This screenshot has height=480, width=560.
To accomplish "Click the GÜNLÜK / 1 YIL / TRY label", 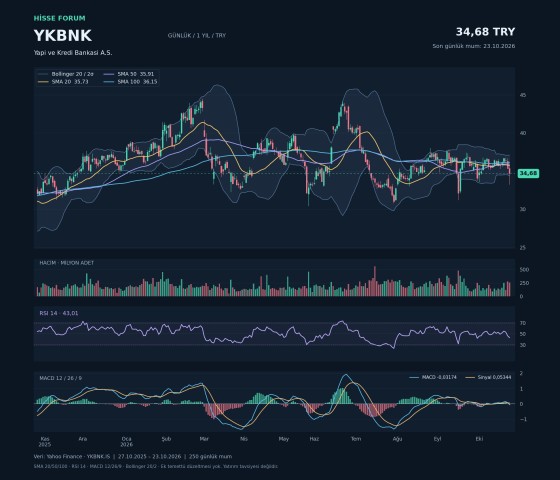I will 197,35.
